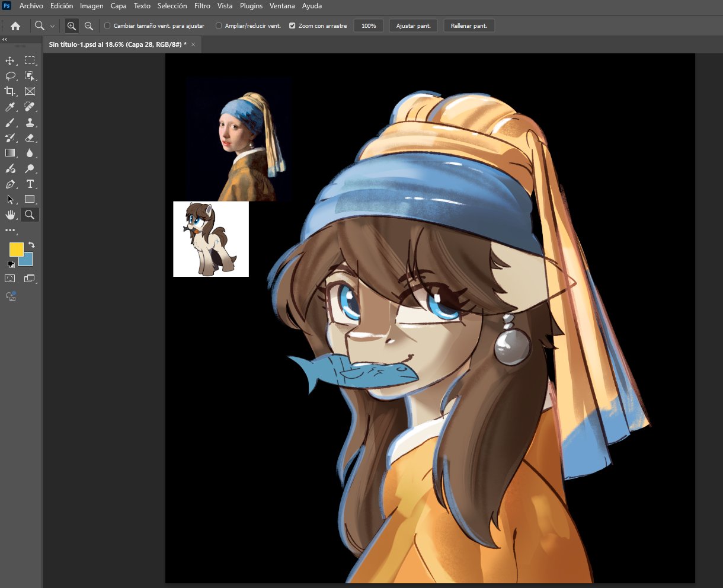Screen dimensions: 723x588
Task: Select the Path Selection tool
Action: click(x=10, y=199)
